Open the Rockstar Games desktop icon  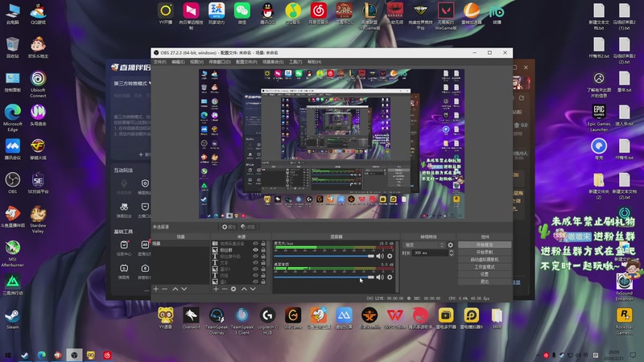click(625, 320)
